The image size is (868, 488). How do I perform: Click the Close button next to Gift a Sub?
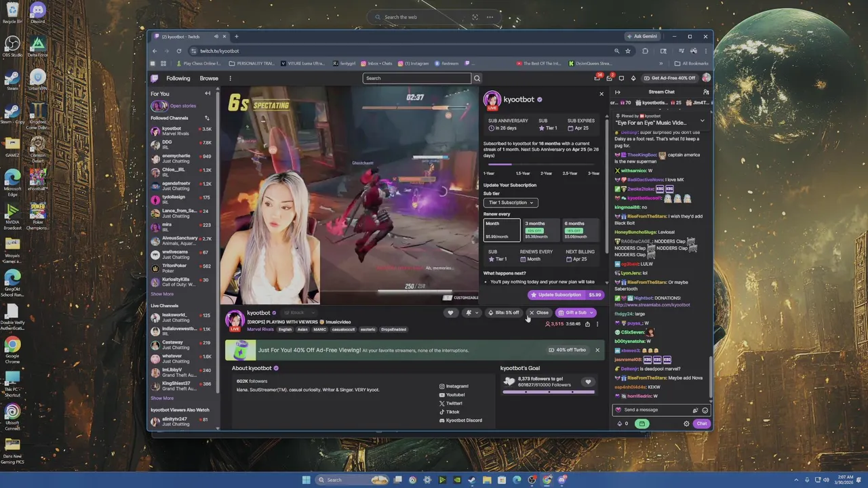coord(538,312)
